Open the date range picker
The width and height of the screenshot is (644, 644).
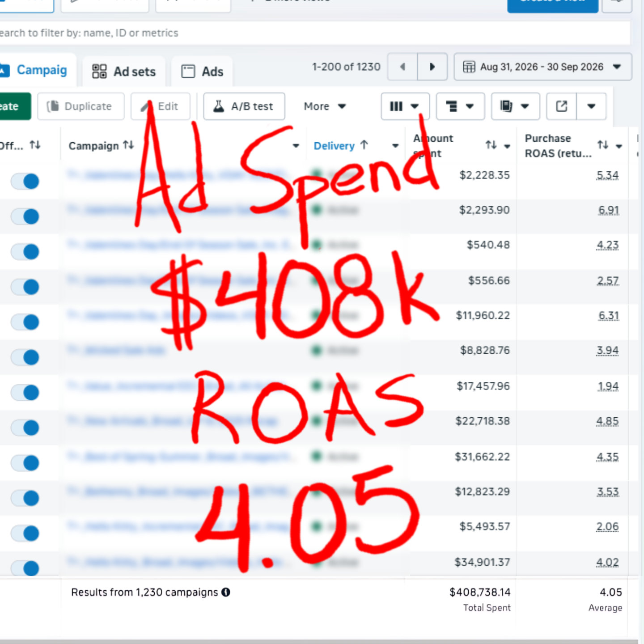pyautogui.click(x=542, y=67)
